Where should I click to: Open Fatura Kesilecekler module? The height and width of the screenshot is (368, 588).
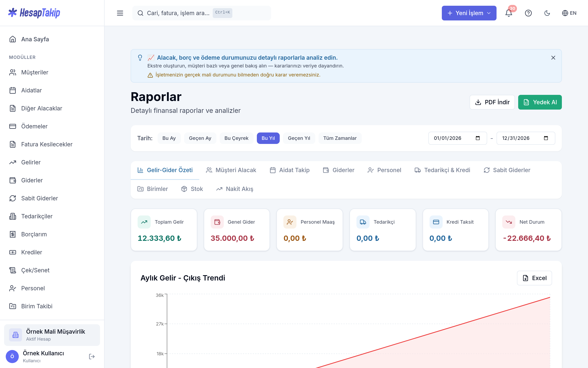pyautogui.click(x=52, y=144)
